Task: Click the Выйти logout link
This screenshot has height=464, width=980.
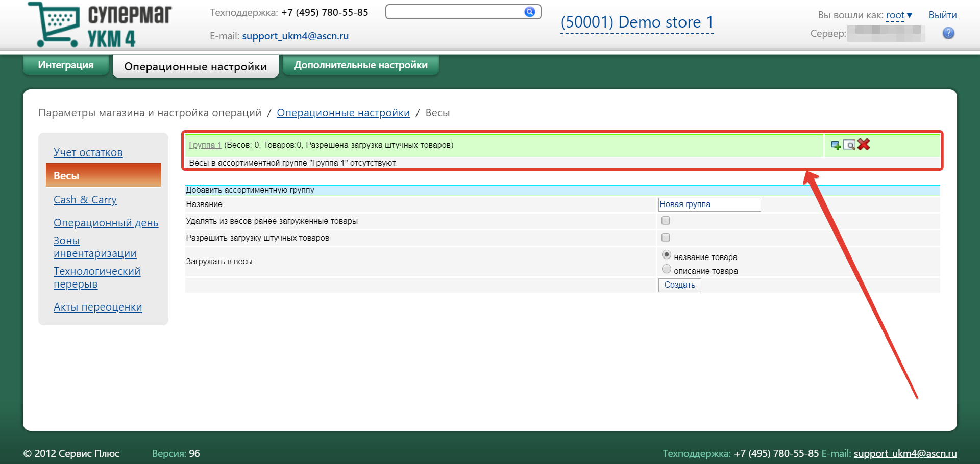Action: (x=942, y=15)
